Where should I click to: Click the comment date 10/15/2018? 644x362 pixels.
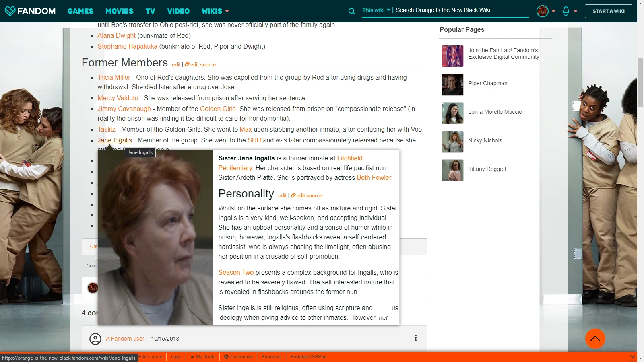tap(165, 339)
